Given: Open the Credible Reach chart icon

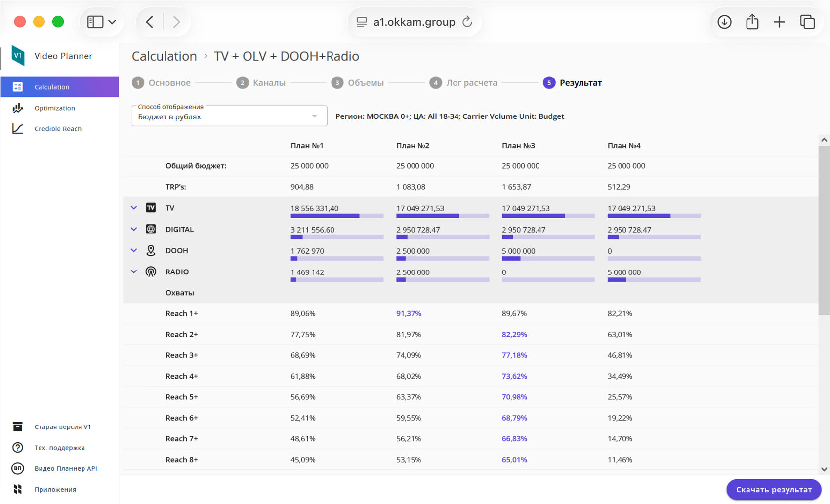Looking at the screenshot, I should click(18, 129).
